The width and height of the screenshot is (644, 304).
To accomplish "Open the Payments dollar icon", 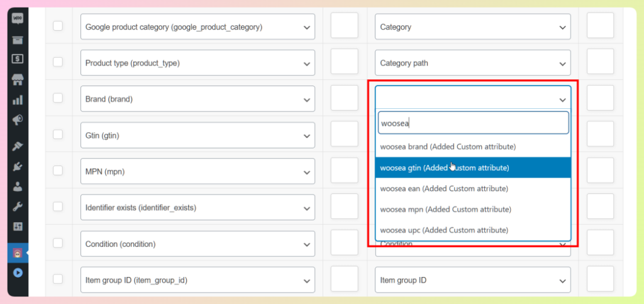I will (17, 59).
